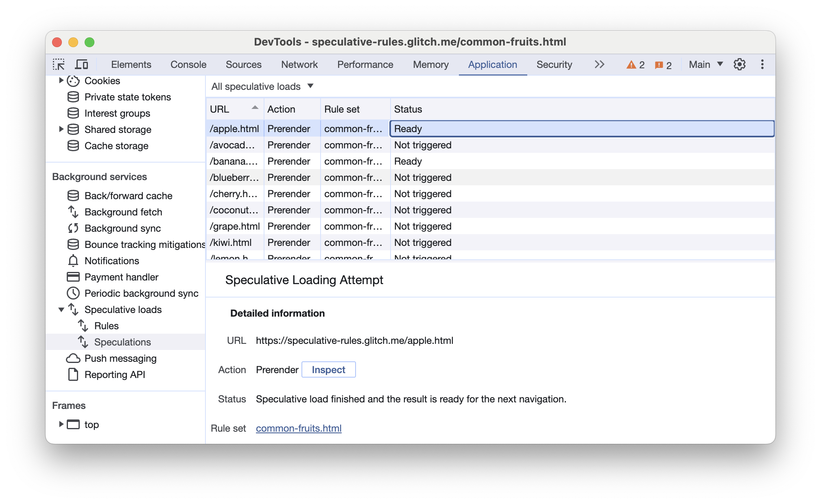Click the Rules item under Speculative loads
The height and width of the screenshot is (504, 821).
(105, 325)
